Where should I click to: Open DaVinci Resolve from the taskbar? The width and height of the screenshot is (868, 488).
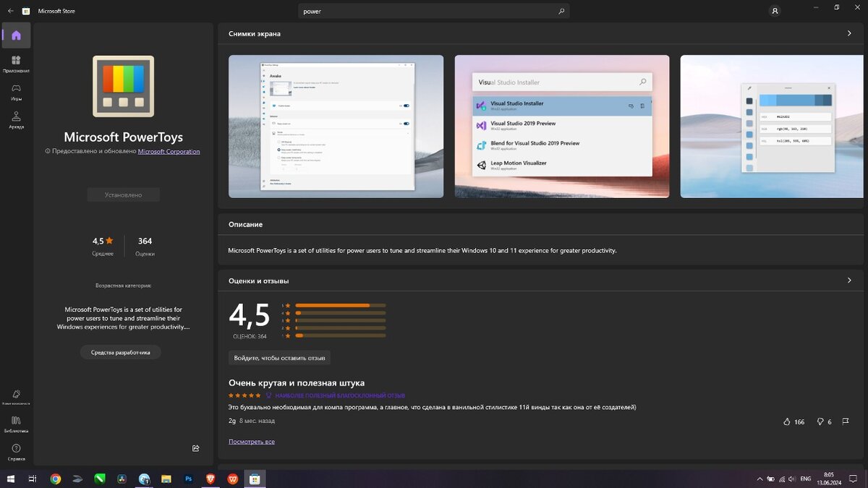[122, 479]
